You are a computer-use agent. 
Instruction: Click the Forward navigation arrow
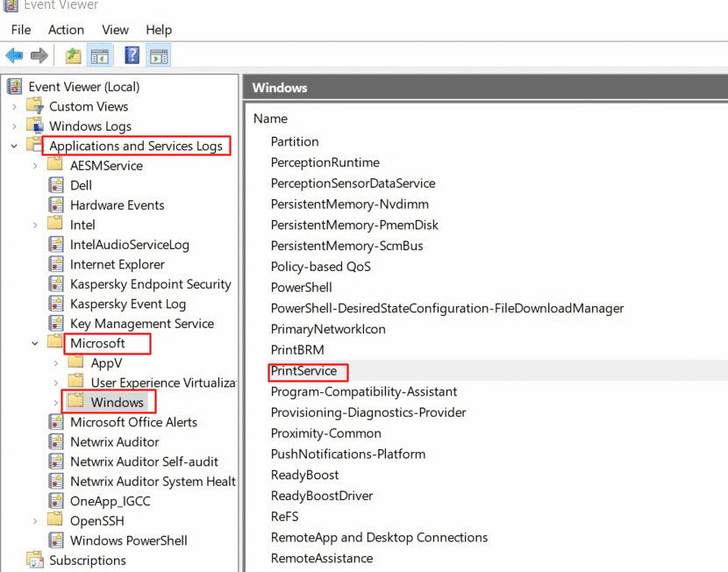tap(38, 54)
